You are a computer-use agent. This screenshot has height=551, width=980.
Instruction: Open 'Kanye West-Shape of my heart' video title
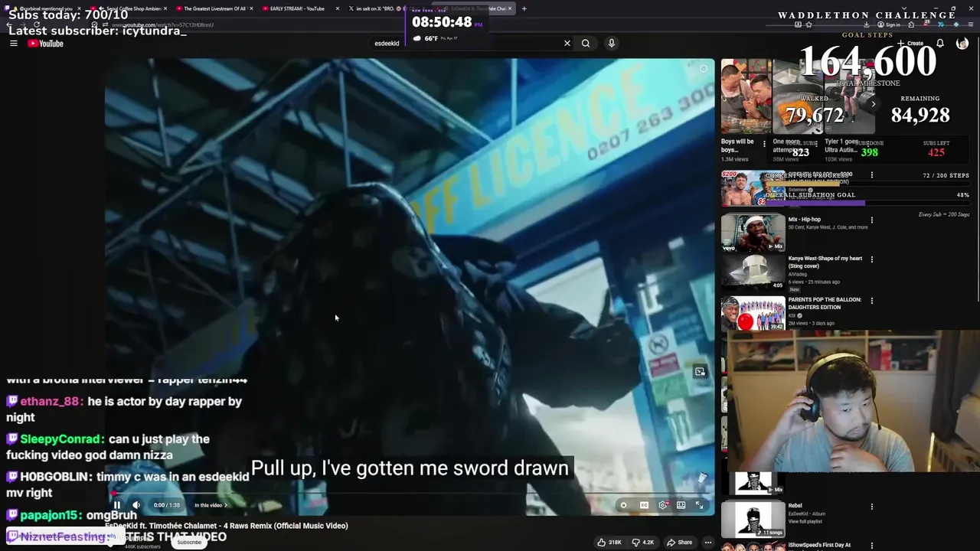tap(825, 262)
